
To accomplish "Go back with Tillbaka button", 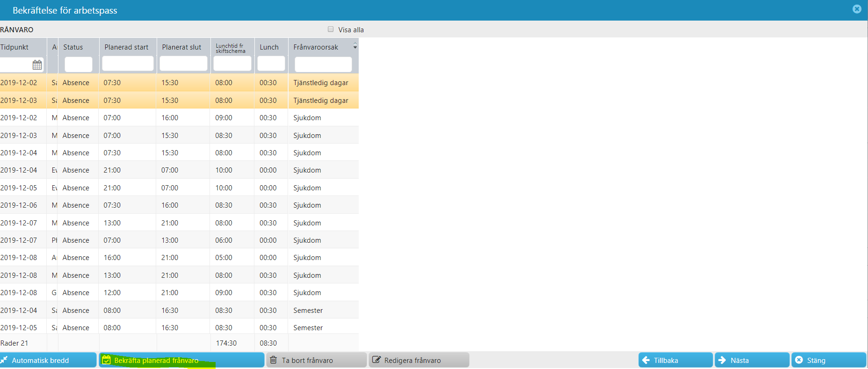I will pos(676,360).
